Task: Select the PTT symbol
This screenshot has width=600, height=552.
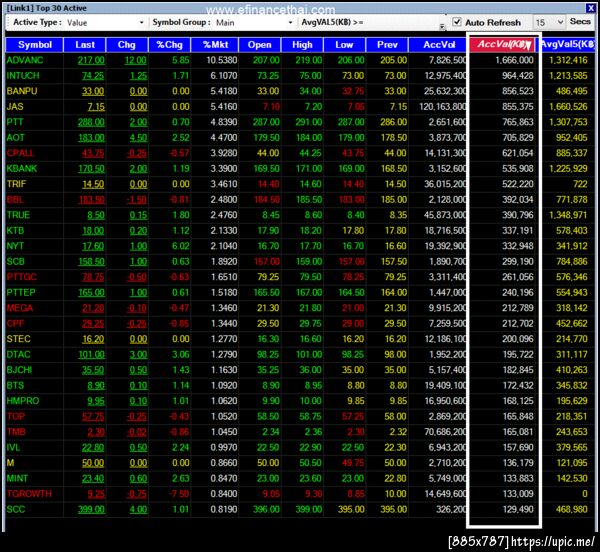Action: [15, 122]
